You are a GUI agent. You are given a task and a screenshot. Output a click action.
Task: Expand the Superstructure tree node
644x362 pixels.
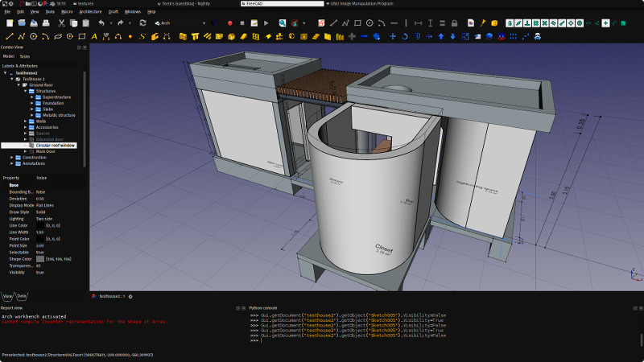tap(31, 97)
